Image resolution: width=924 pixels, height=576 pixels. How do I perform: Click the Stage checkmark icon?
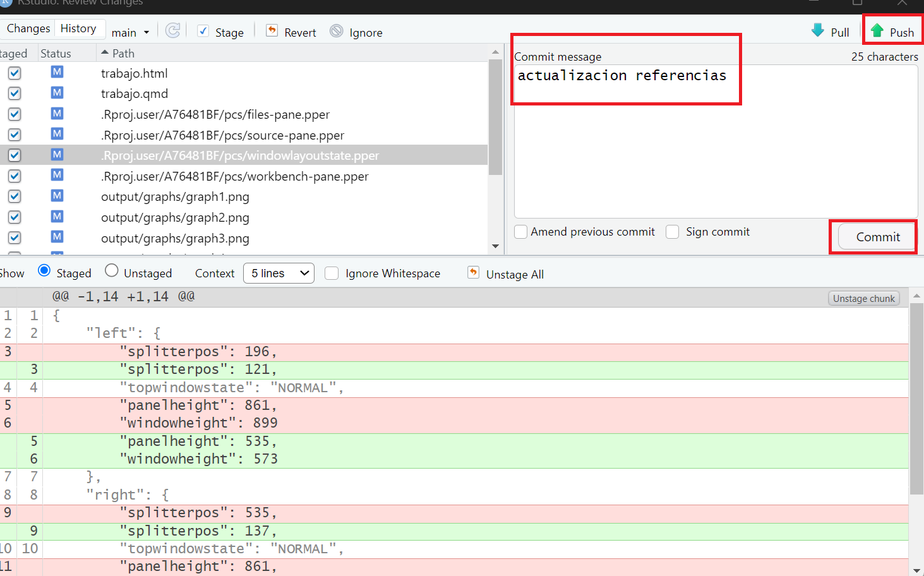203,31
